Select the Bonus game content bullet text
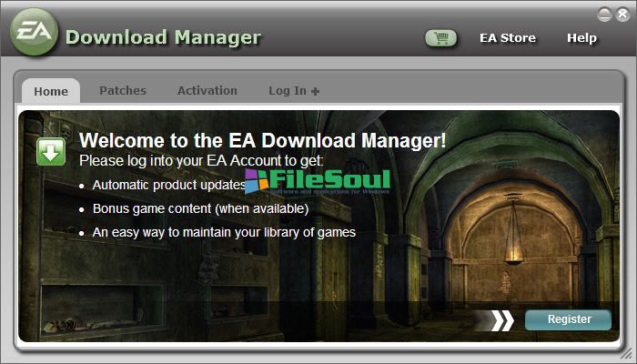The height and width of the screenshot is (364, 637). [201, 208]
